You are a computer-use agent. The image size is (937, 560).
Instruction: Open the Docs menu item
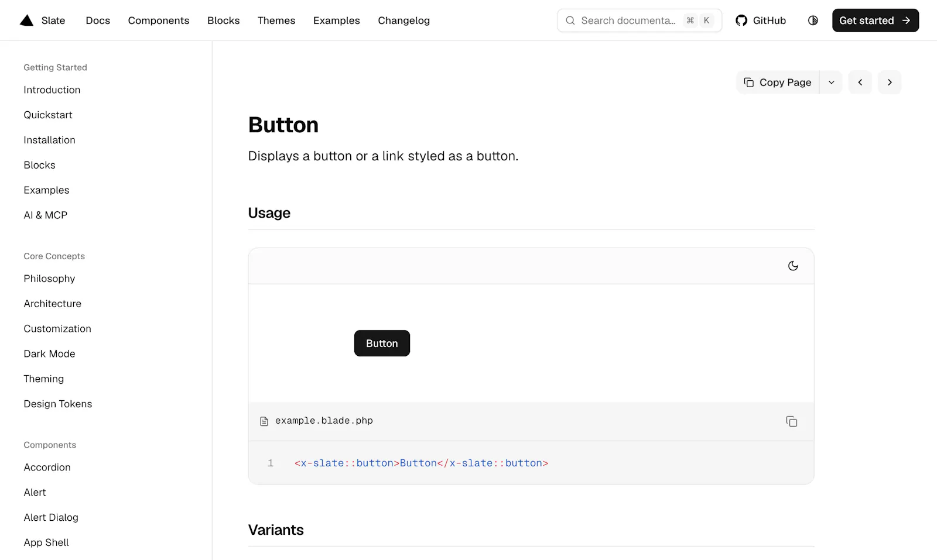pos(98,20)
